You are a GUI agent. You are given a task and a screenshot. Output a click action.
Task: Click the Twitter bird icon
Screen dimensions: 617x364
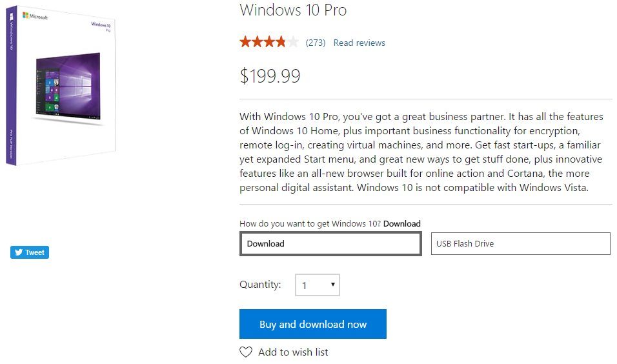point(19,252)
